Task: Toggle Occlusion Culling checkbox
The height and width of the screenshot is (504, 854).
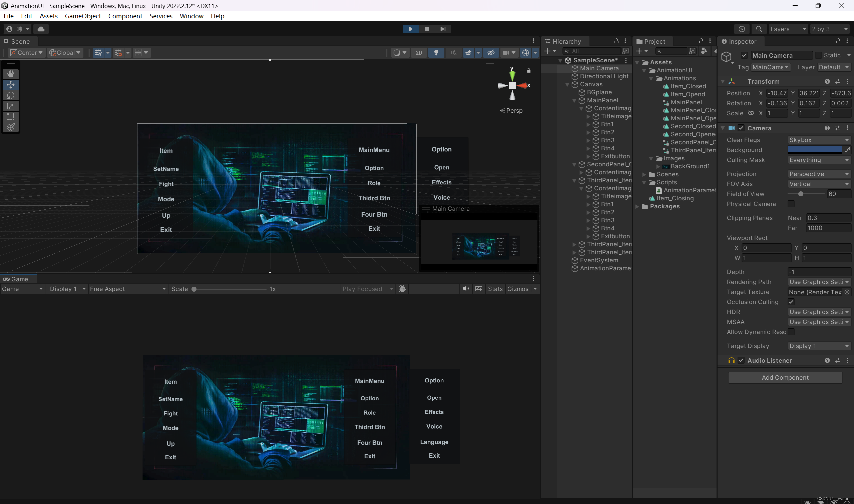Action: point(791,302)
